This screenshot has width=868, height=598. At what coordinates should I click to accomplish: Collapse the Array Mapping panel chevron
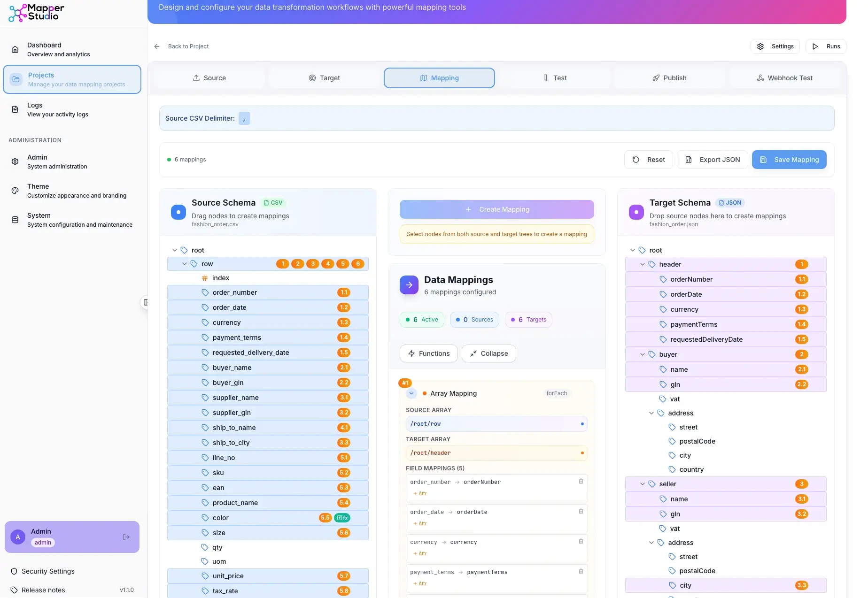(x=411, y=393)
